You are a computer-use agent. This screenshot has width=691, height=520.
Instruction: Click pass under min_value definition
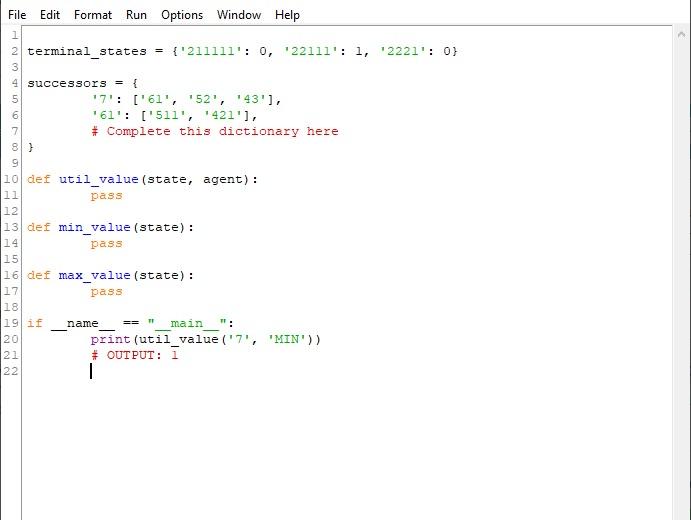[107, 244]
